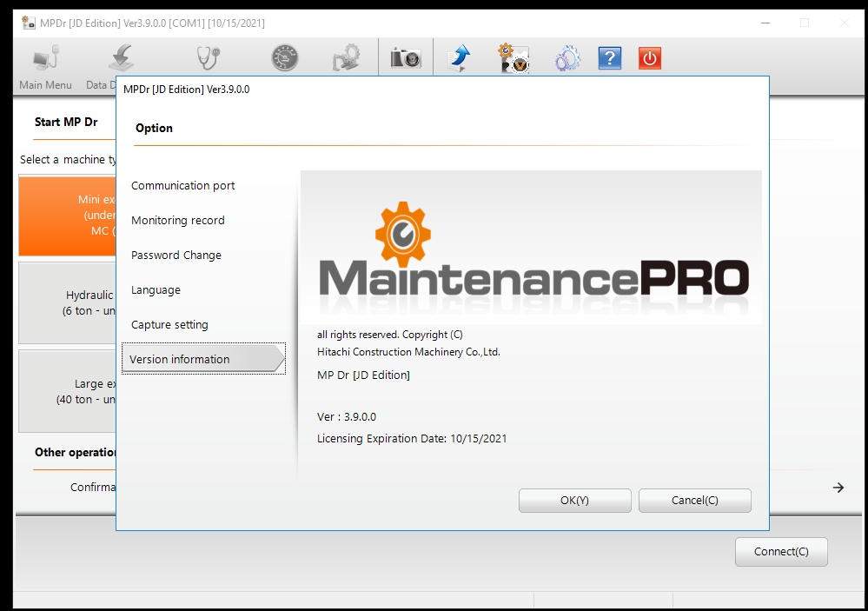Open help with the question mark icon
This screenshot has width=868, height=611.
click(610, 58)
